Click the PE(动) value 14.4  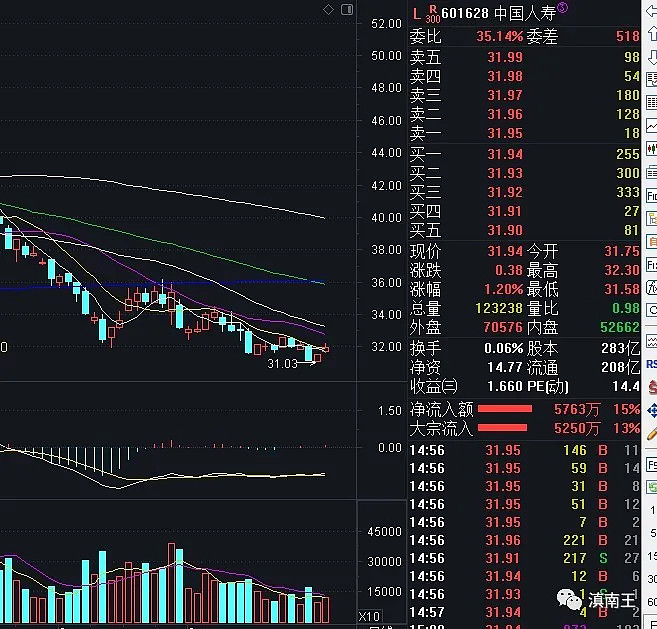[626, 386]
